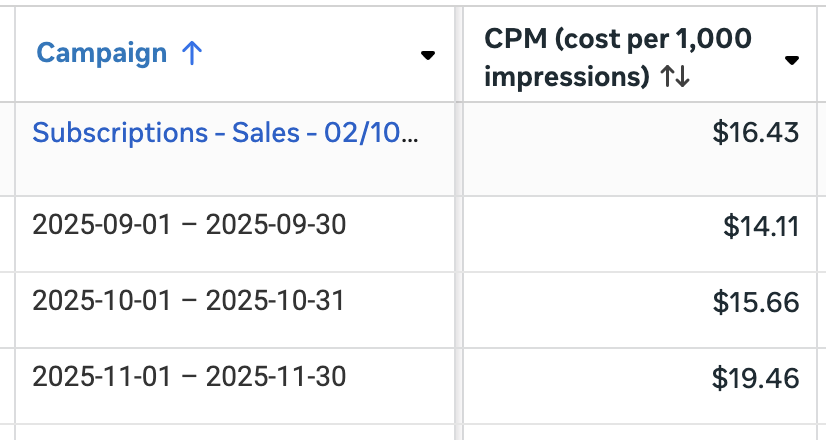The image size is (826, 440).
Task: Sort by the Campaign column header
Action: 101,54
